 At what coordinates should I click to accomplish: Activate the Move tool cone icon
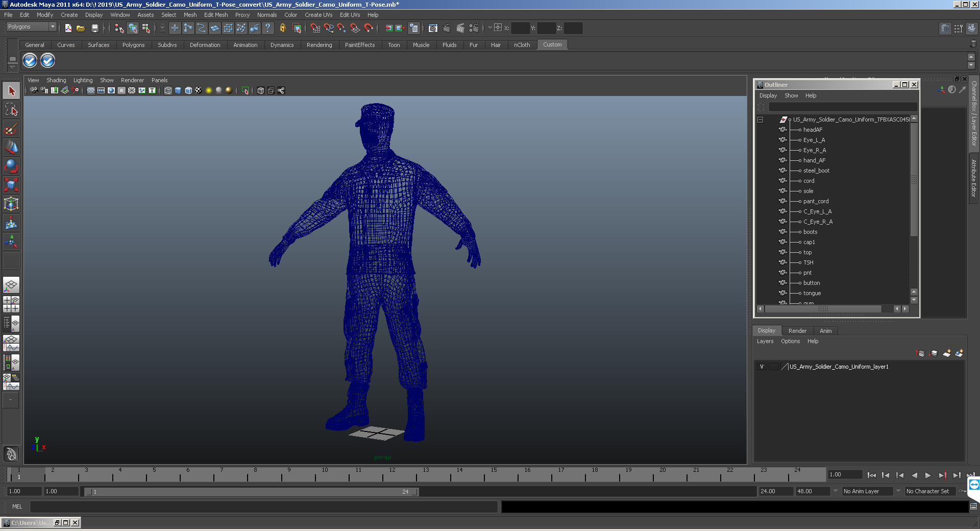11,147
